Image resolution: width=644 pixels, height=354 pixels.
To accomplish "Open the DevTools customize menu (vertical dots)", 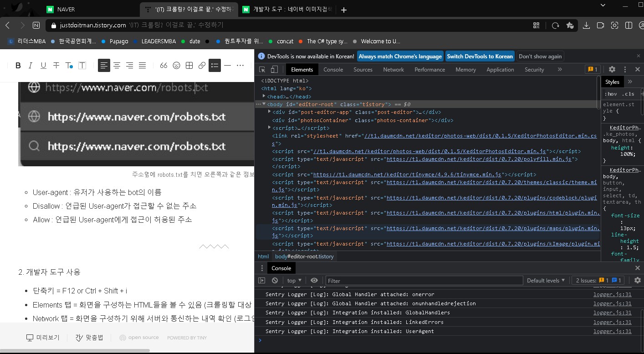I will 625,69.
